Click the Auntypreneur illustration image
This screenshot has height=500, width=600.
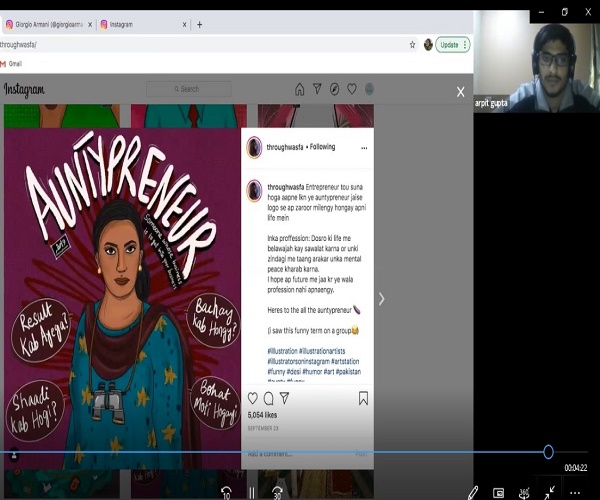point(122,298)
